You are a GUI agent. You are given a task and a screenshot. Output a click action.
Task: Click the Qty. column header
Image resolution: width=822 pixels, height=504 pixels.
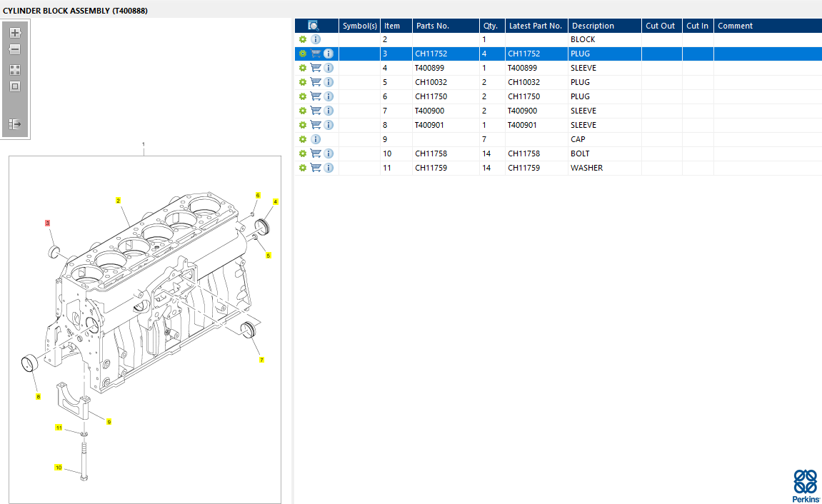490,26
